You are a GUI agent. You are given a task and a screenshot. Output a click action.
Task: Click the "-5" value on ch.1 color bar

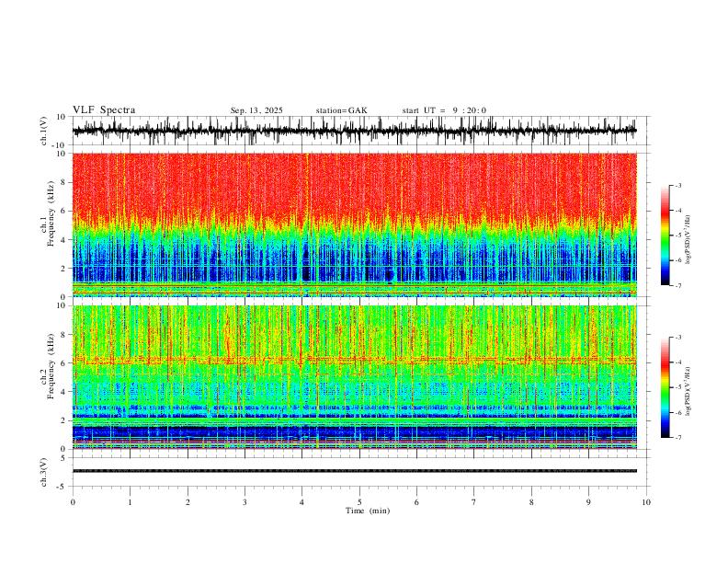click(x=678, y=236)
